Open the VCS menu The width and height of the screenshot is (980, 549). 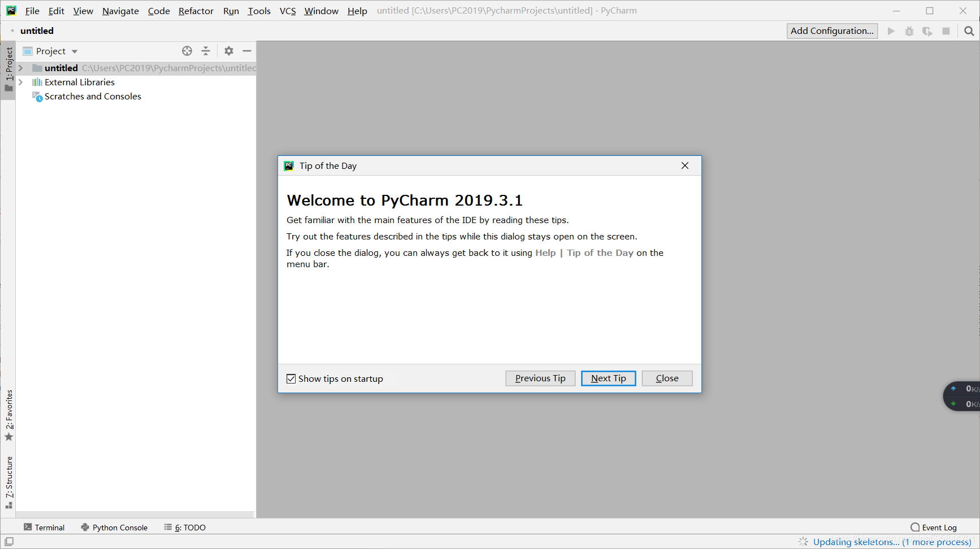[x=288, y=11]
